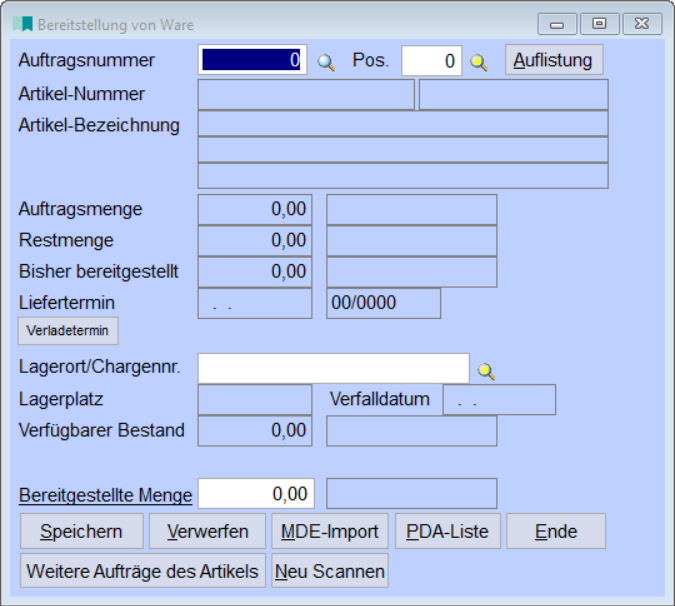Click the Bisher bereitgestellt value field
This screenshot has height=606, width=675.
pos(255,272)
